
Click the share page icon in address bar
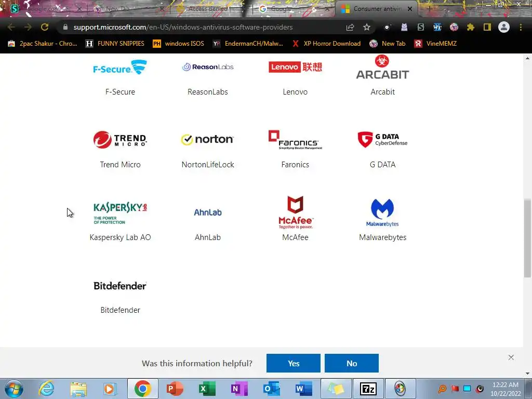point(350,27)
